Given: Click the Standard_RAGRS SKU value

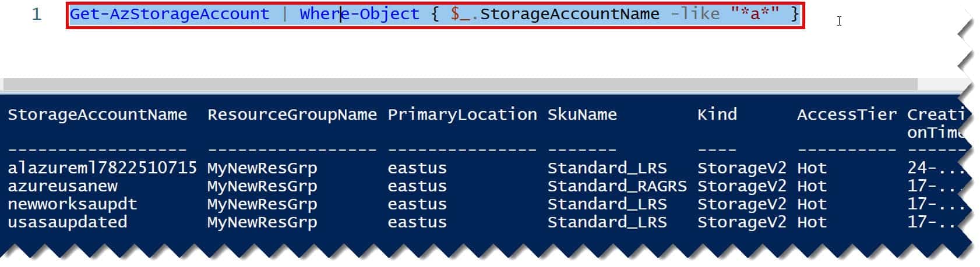Looking at the screenshot, I should [617, 186].
